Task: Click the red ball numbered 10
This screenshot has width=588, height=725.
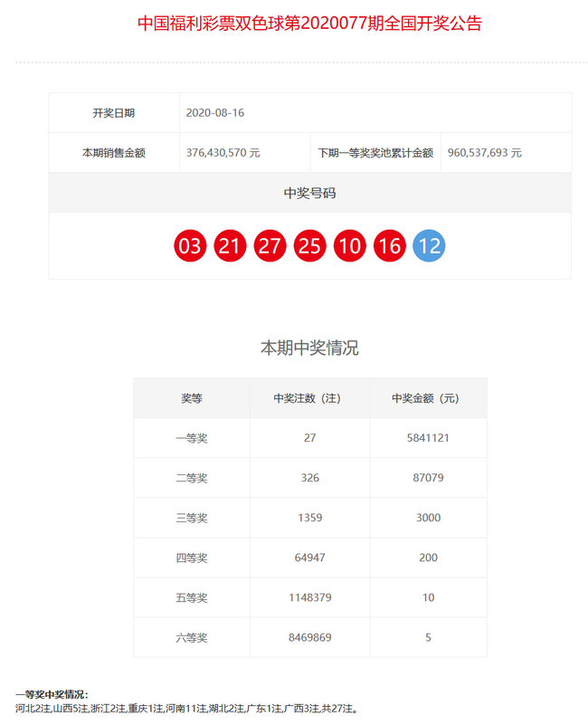Action: 350,245
